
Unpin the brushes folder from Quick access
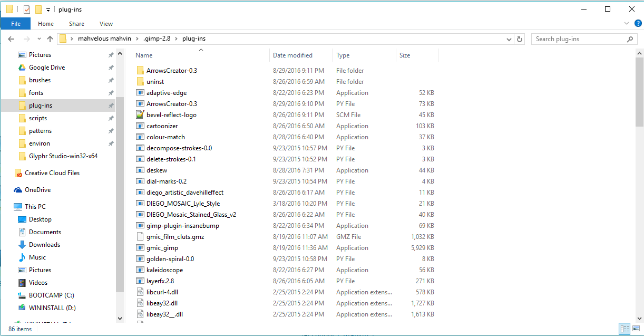[111, 80]
